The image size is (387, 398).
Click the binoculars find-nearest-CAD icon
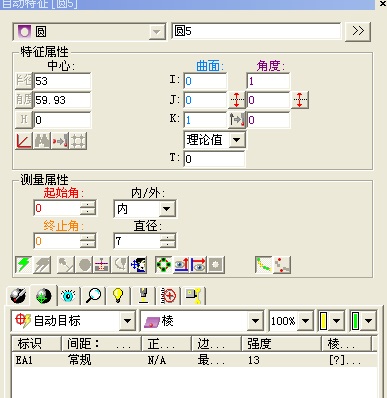point(42,141)
